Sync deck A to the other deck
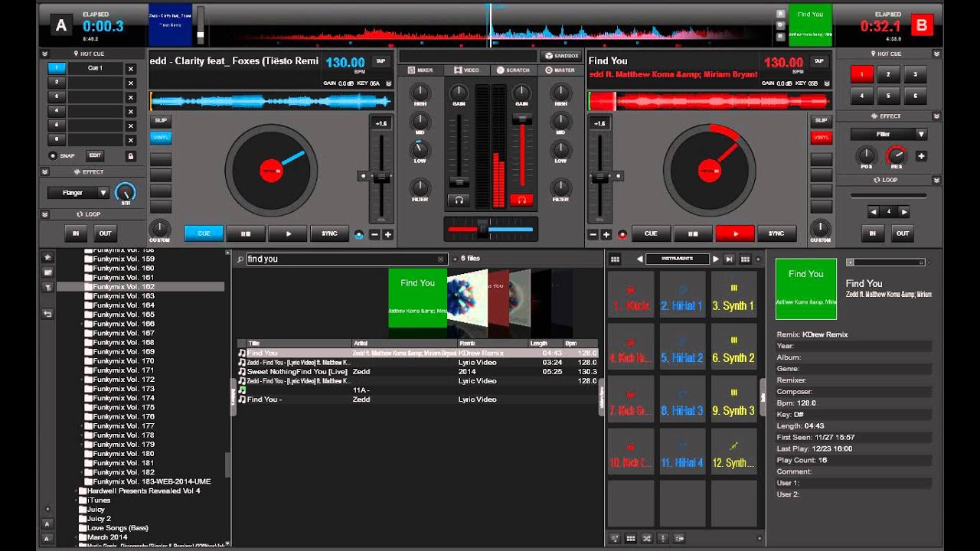980x551 pixels. [x=329, y=233]
